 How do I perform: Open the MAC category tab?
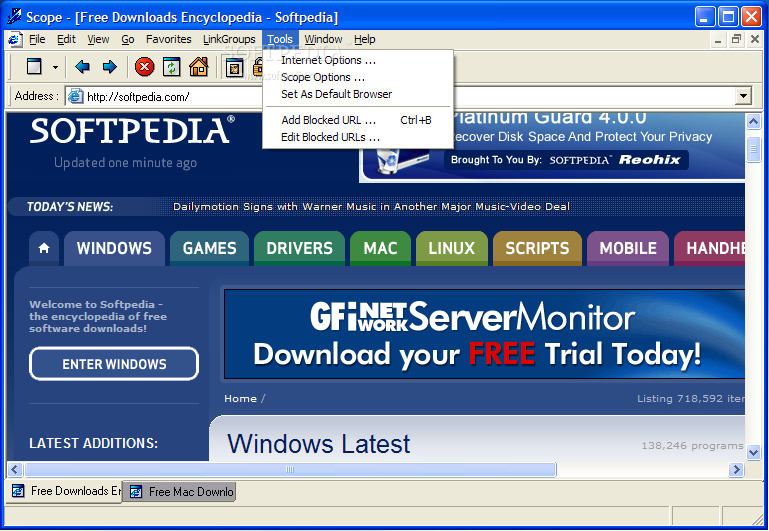[x=381, y=248]
